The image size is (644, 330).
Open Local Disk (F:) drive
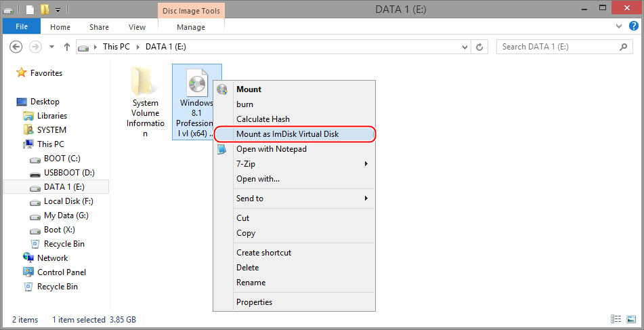tap(68, 201)
